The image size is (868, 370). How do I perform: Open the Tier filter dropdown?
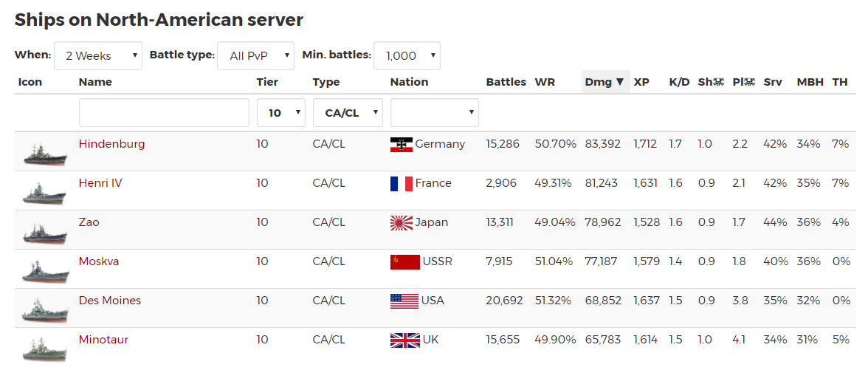(x=281, y=113)
